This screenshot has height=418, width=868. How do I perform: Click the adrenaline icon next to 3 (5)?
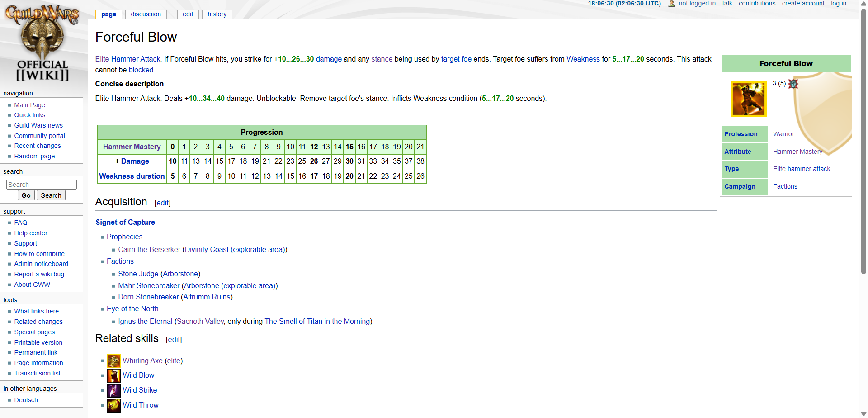(793, 84)
